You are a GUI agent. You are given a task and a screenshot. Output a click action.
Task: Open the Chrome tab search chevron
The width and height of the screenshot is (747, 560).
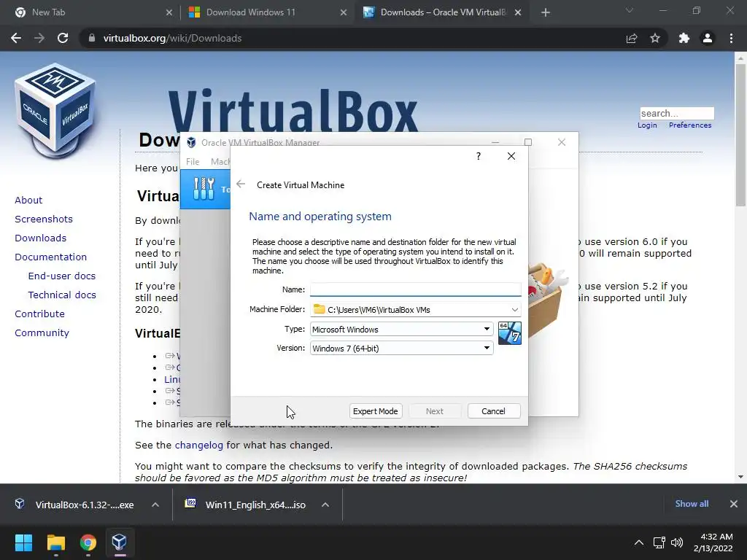coord(630,10)
